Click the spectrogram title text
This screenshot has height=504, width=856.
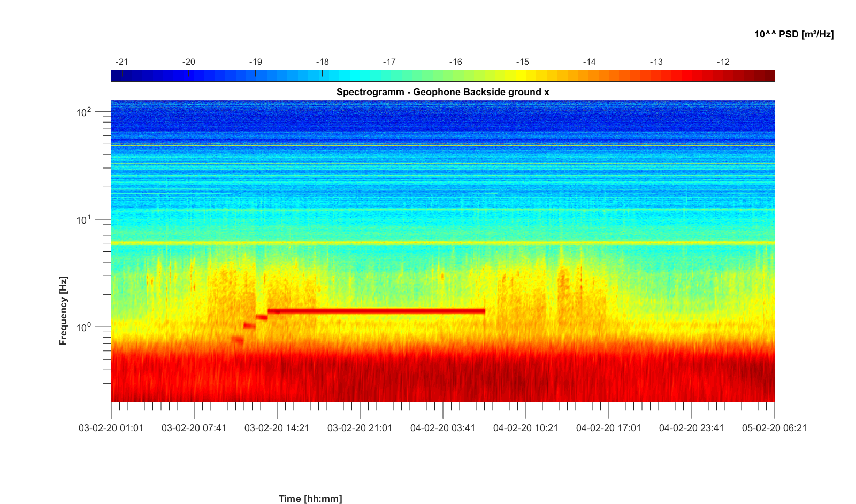(x=442, y=92)
